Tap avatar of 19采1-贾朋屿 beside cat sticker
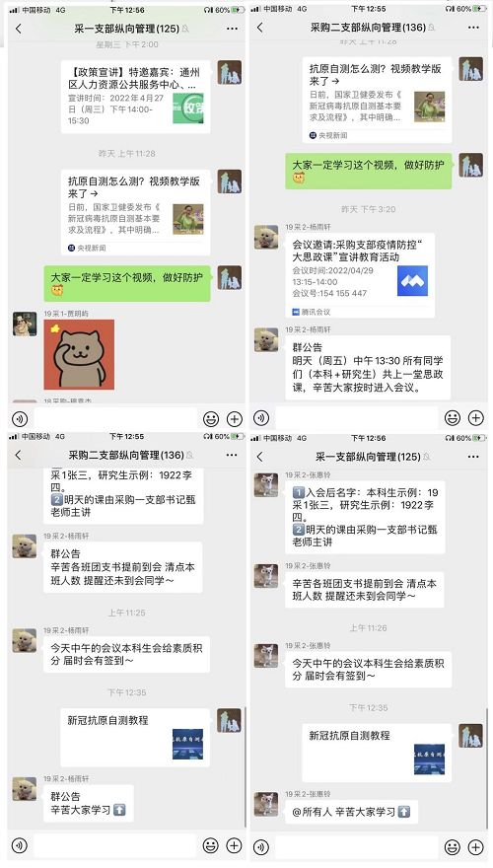This screenshot has height=868, width=493. [25, 324]
